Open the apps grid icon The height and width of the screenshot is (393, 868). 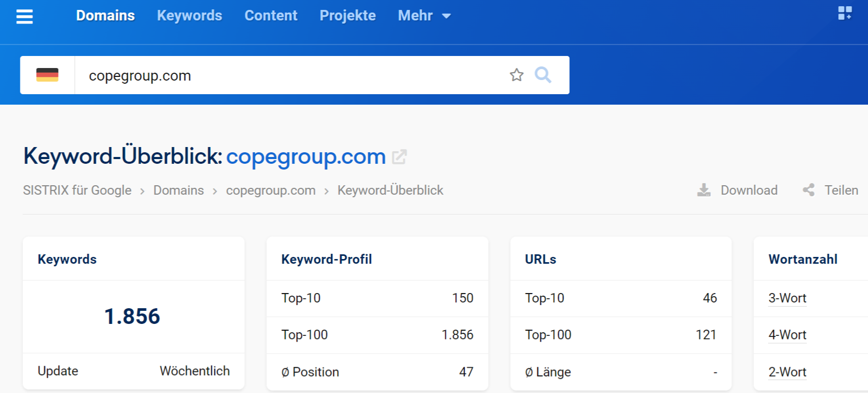[845, 13]
